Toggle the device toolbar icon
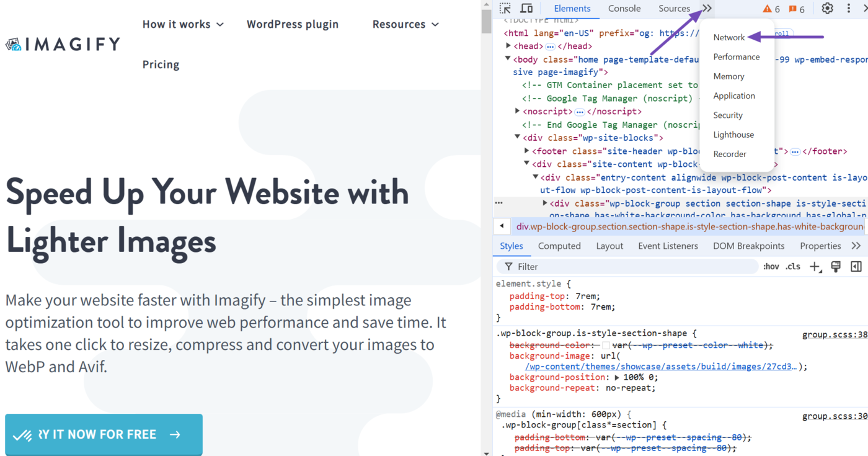 [526, 9]
